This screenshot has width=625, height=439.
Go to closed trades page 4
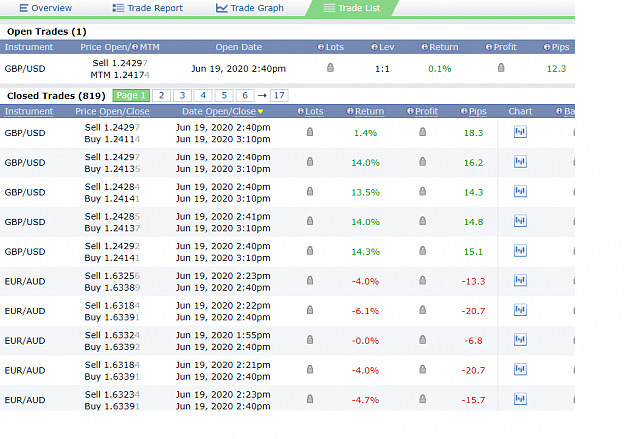coord(203,96)
